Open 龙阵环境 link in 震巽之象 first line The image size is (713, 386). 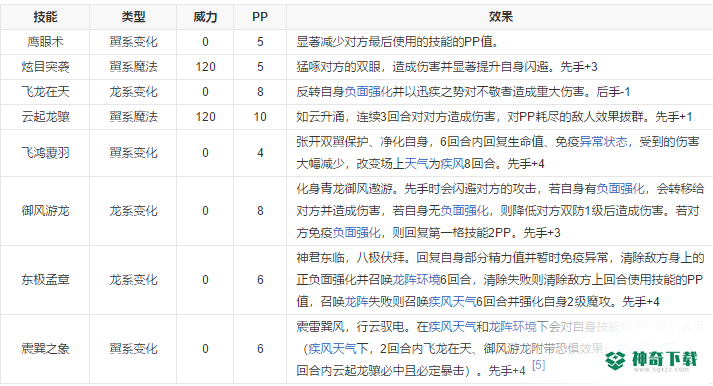(x=512, y=326)
